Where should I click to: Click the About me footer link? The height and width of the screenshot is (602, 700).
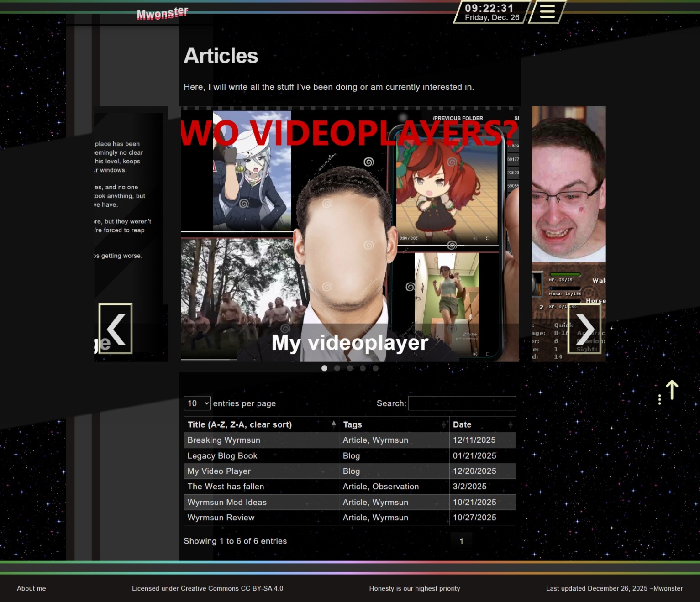point(31,588)
